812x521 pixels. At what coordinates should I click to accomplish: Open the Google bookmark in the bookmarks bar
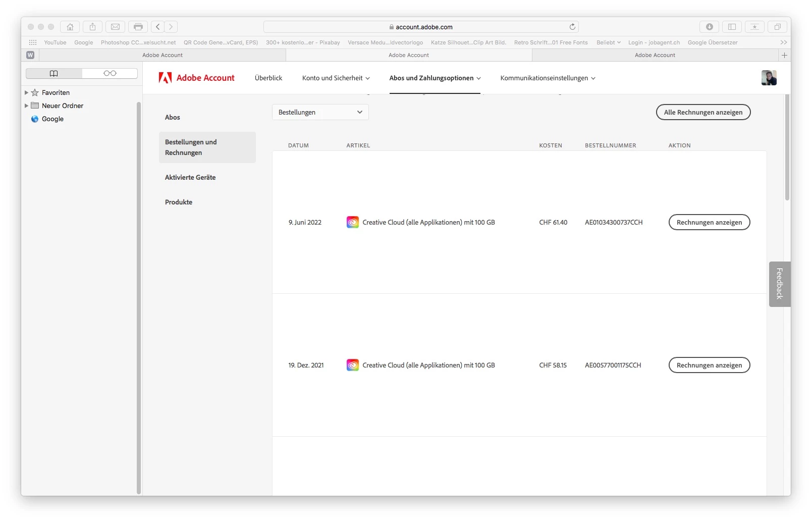(84, 42)
